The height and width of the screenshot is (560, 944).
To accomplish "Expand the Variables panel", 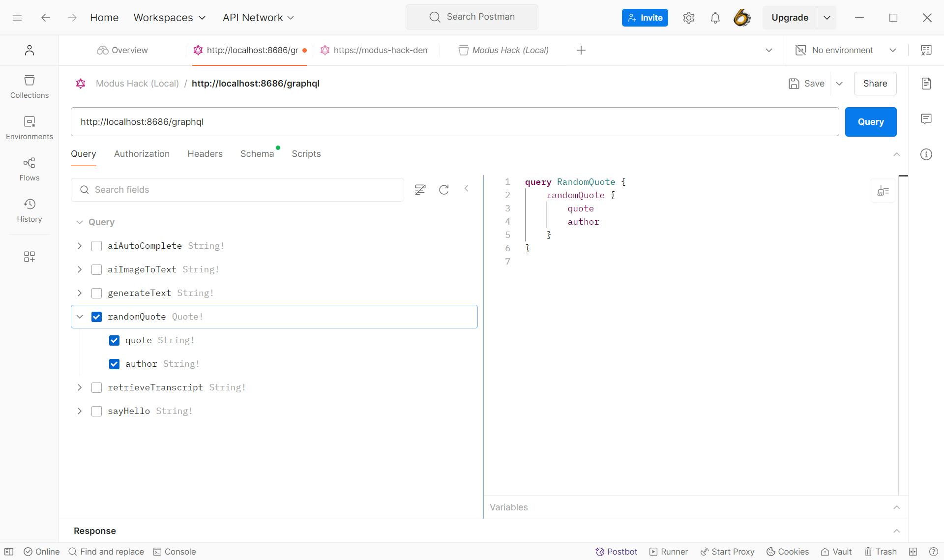I will point(897,507).
